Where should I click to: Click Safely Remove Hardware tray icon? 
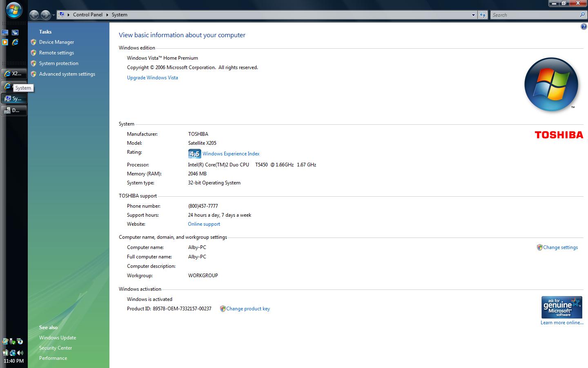click(x=12, y=341)
